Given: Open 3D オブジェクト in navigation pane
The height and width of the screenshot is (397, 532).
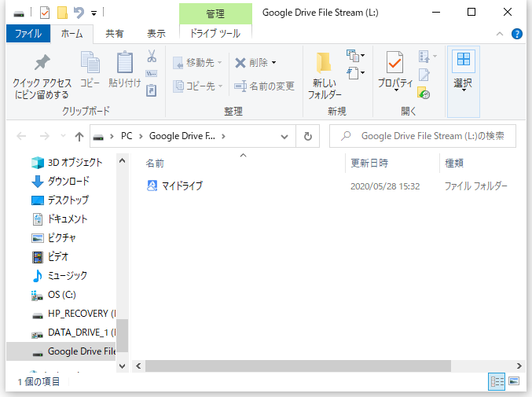Looking at the screenshot, I should tap(67, 163).
